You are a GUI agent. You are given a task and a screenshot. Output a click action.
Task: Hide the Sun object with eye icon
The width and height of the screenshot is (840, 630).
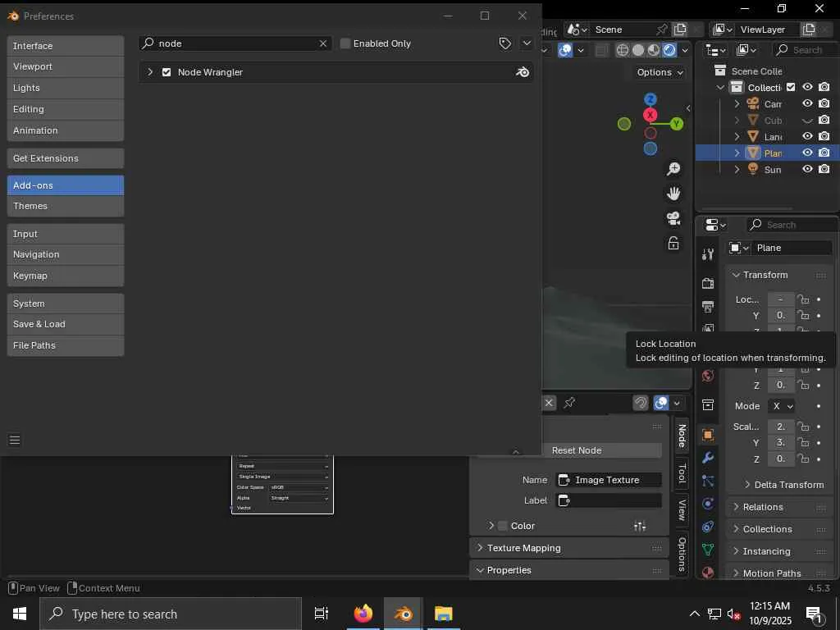[x=807, y=169]
